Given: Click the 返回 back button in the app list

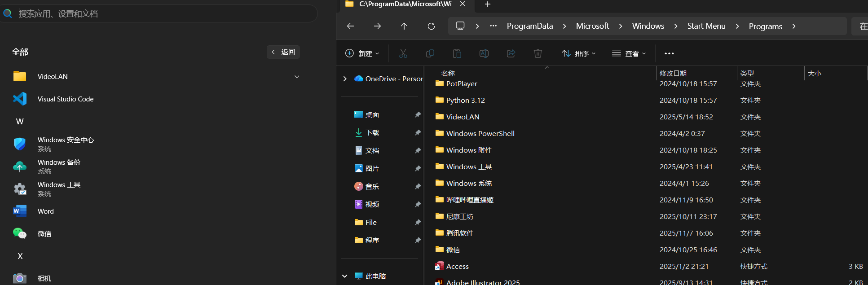Looking at the screenshot, I should pyautogui.click(x=283, y=52).
